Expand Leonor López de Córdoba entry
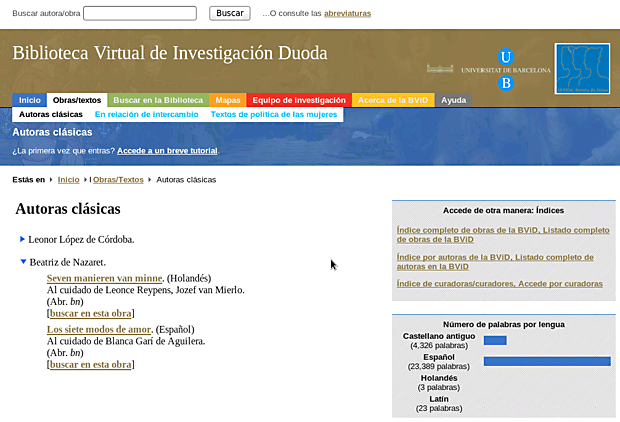The width and height of the screenshot is (620, 422). (23, 239)
